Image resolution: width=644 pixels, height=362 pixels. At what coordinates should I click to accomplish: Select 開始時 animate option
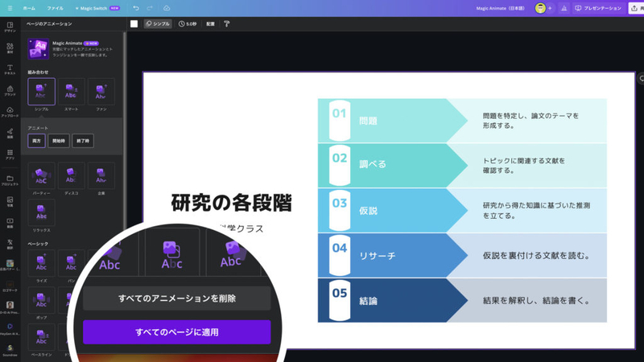click(58, 141)
